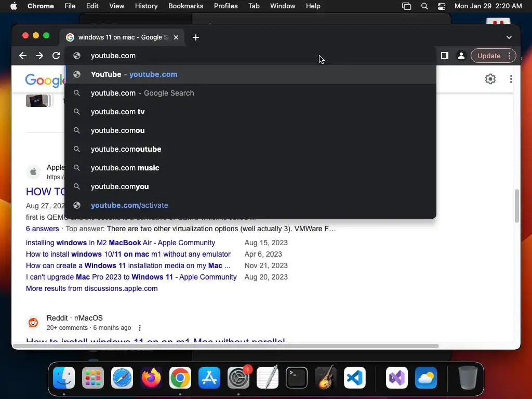Open the File menu
This screenshot has height=399, width=532.
point(70,6)
